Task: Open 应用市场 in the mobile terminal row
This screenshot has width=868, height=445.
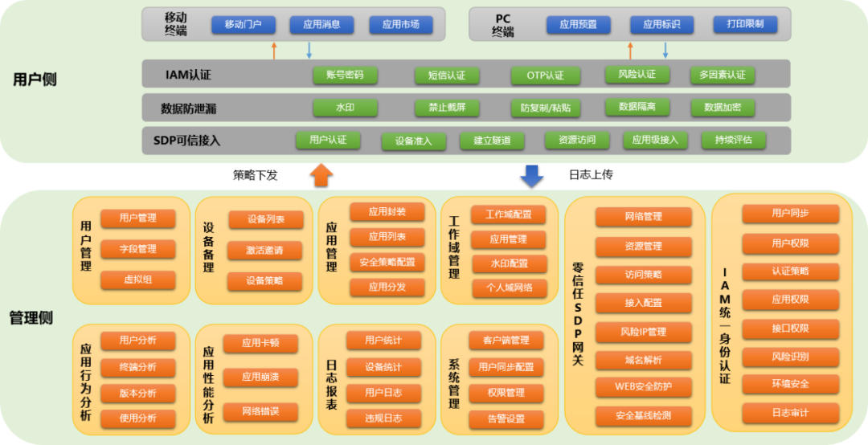Action: (400, 25)
